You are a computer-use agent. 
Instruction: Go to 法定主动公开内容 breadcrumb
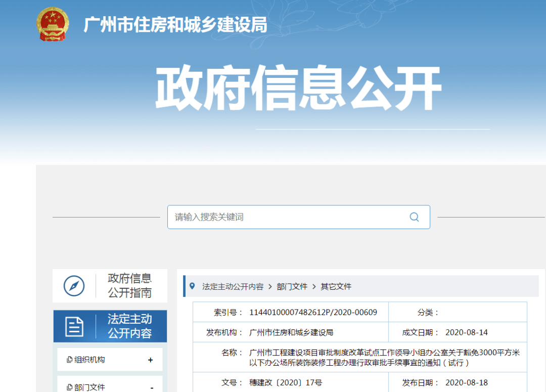[233, 286]
